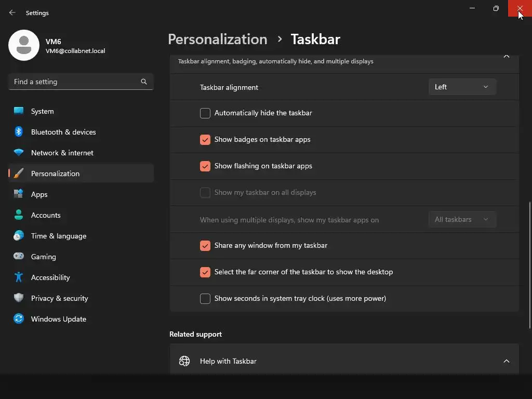Click the Apps icon in sidebar

coord(19,194)
